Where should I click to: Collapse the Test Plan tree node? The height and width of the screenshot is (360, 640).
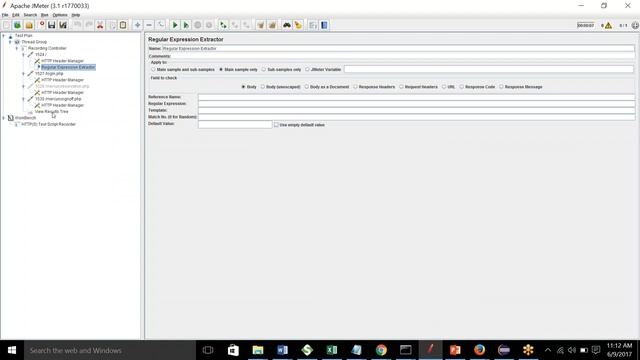pyautogui.click(x=4, y=36)
